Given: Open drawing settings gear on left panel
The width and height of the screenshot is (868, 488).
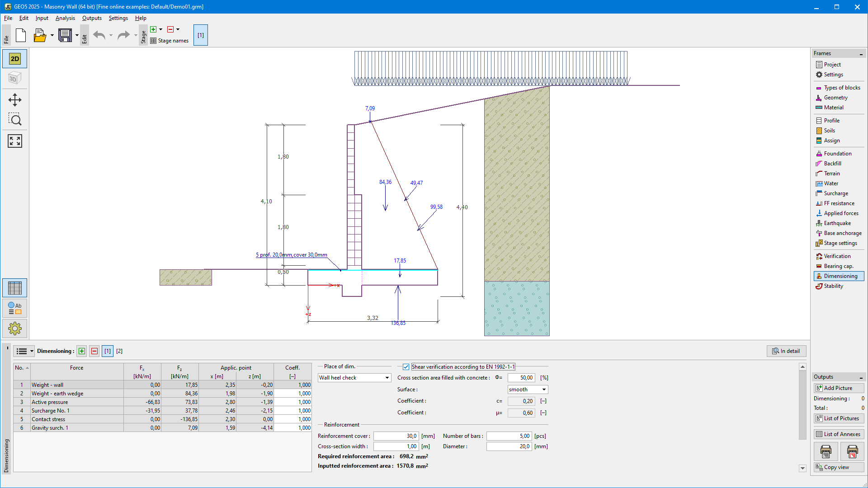Looking at the screenshot, I should click(x=15, y=328).
